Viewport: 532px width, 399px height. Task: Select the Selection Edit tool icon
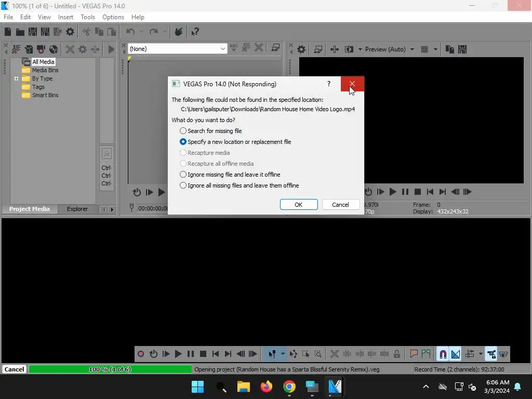pos(305,354)
